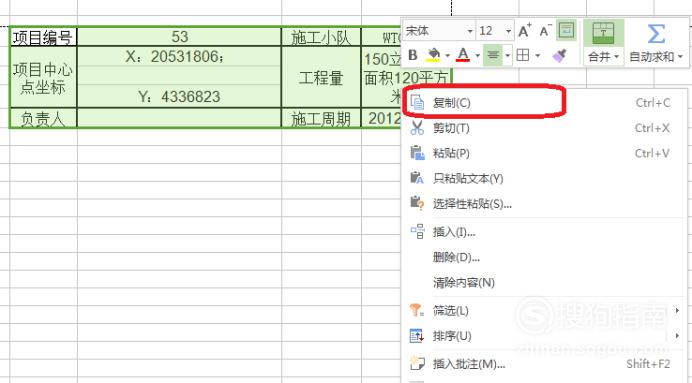
Task: Click the font color A icon
Action: [x=463, y=55]
